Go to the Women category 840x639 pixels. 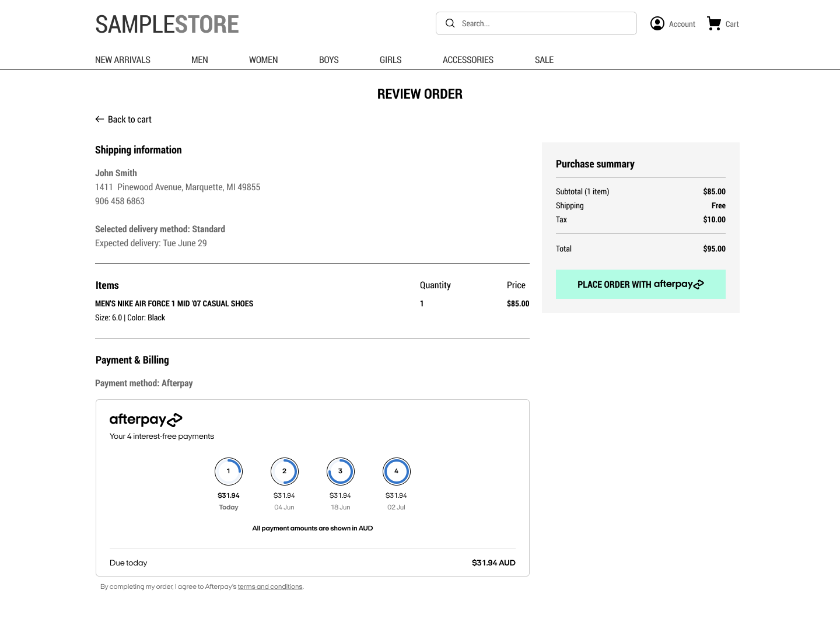[x=263, y=60]
